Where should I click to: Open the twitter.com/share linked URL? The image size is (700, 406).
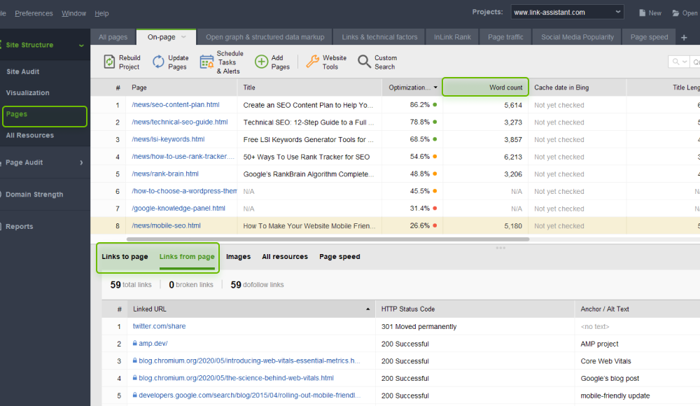click(160, 326)
